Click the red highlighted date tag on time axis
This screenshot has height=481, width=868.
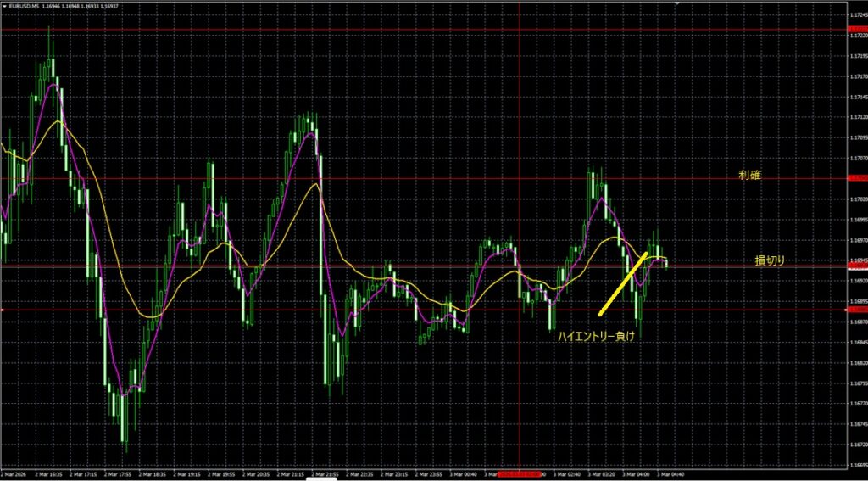pyautogui.click(x=520, y=475)
